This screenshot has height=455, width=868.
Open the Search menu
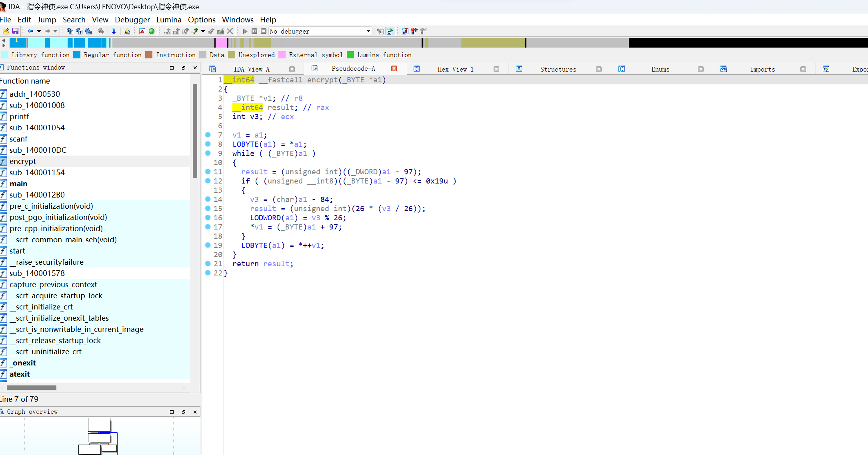[x=74, y=20]
